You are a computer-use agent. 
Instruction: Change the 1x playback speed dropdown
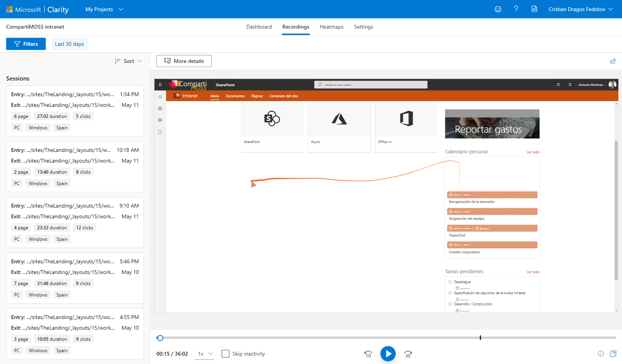[204, 354]
